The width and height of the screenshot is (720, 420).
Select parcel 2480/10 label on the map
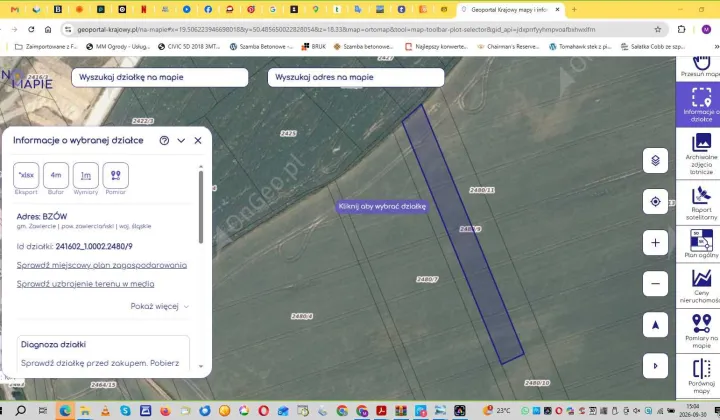(537, 383)
